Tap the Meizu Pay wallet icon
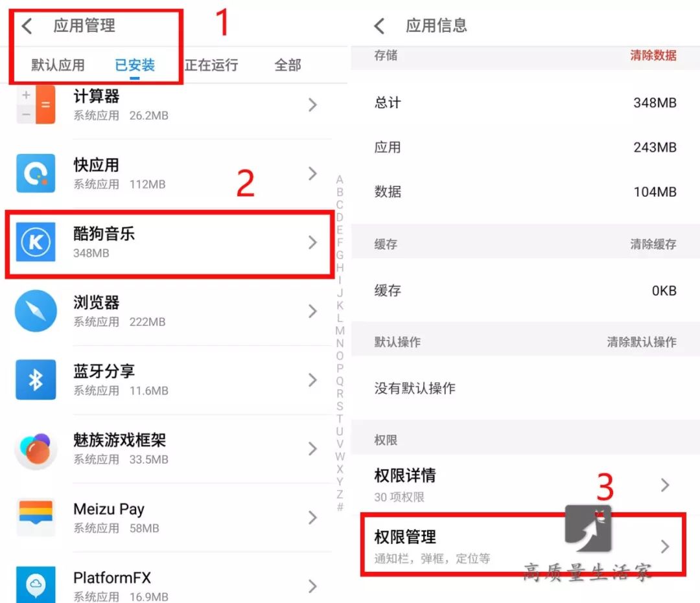 click(36, 518)
